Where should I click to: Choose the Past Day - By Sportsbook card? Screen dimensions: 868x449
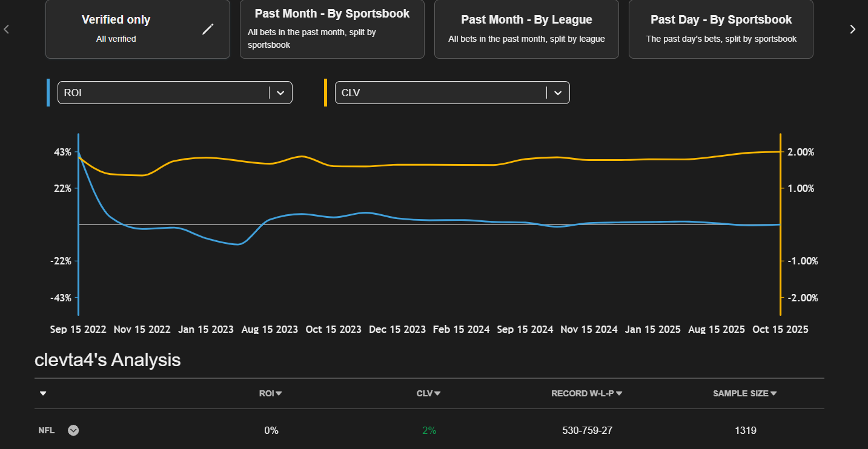[721, 29]
